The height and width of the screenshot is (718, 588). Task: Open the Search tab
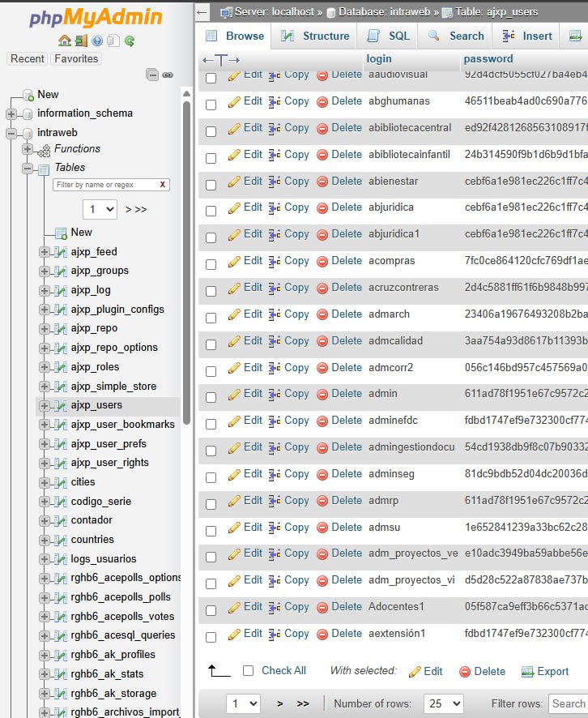coord(456,36)
